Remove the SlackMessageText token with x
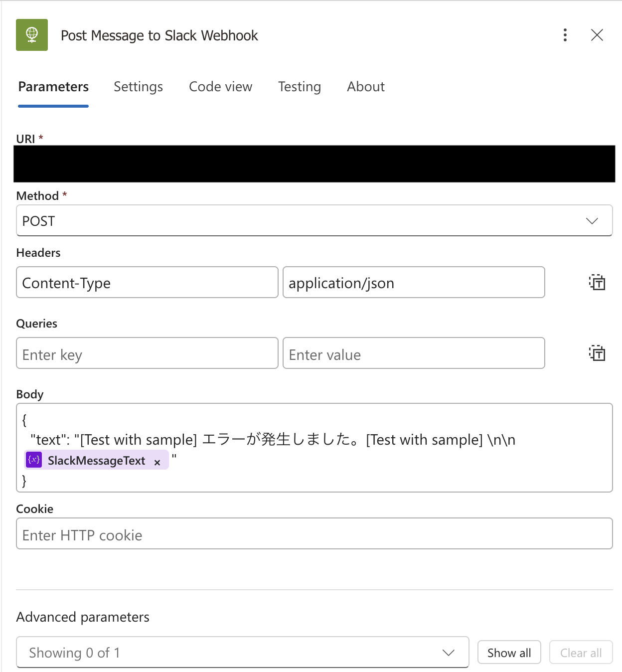The image size is (622, 672). coord(157,463)
